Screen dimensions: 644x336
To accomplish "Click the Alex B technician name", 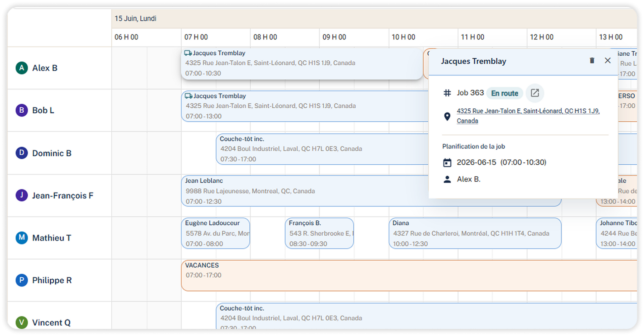I will (45, 68).
